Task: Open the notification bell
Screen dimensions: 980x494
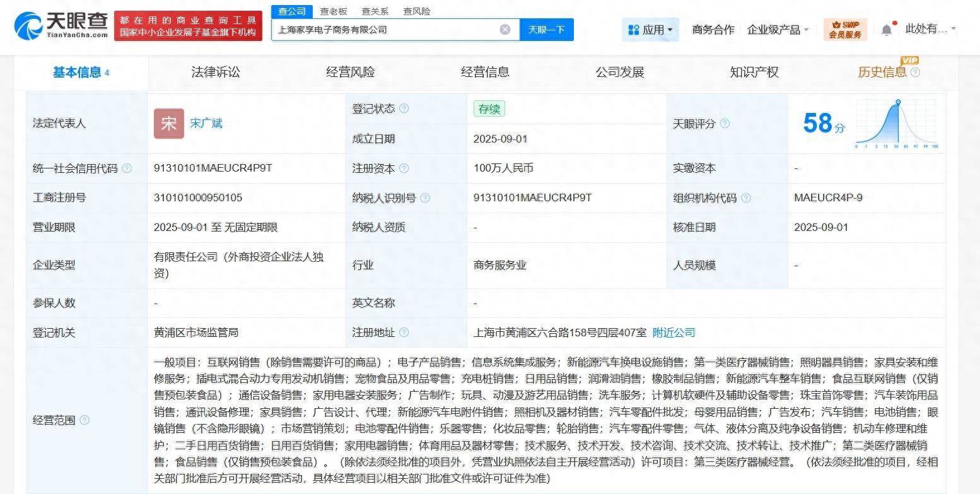Action: coord(887,30)
